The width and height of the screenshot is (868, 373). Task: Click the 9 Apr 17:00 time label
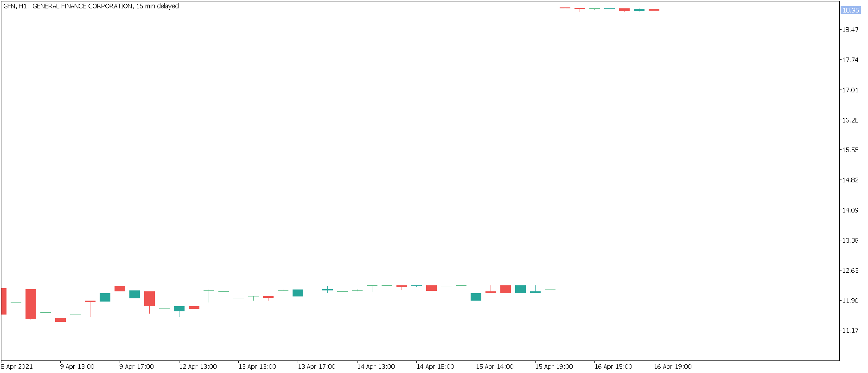click(136, 367)
